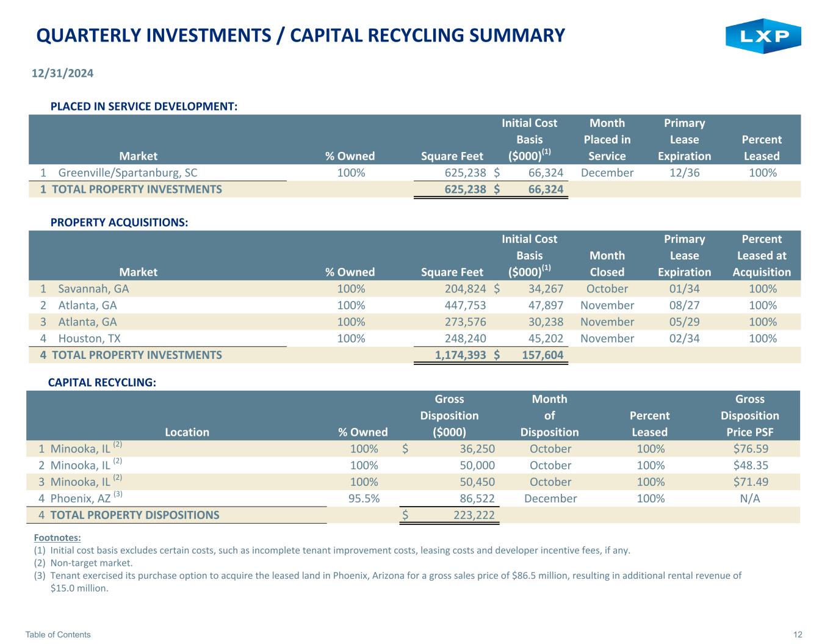Click the PLACED IN SERVICE DEVELOPMENT heading

[x=143, y=107]
